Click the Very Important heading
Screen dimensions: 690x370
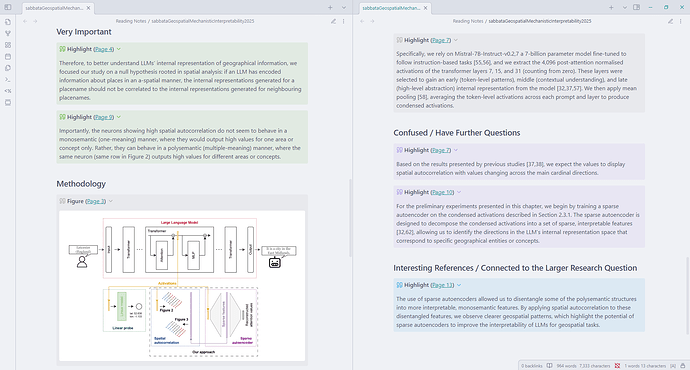[84, 32]
